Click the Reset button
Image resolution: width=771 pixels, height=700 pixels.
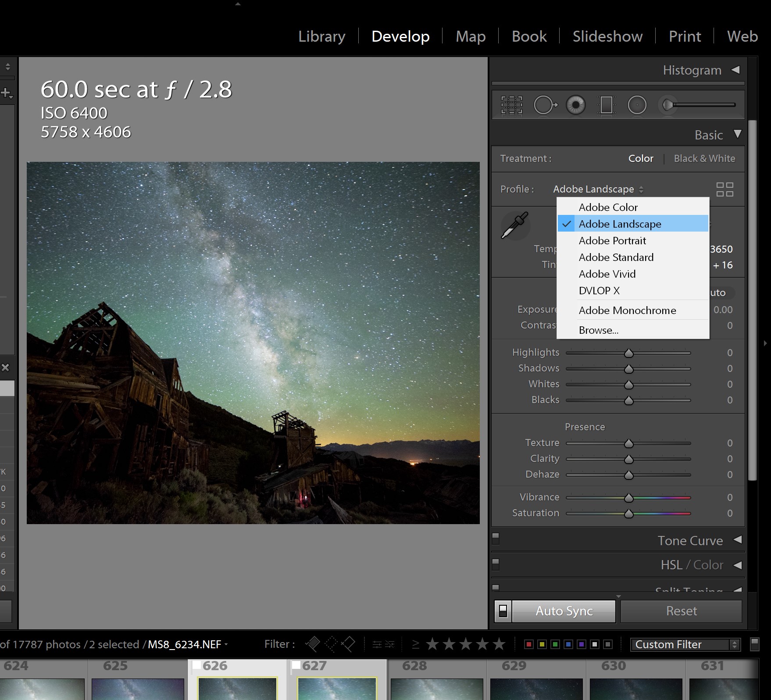[x=681, y=611]
